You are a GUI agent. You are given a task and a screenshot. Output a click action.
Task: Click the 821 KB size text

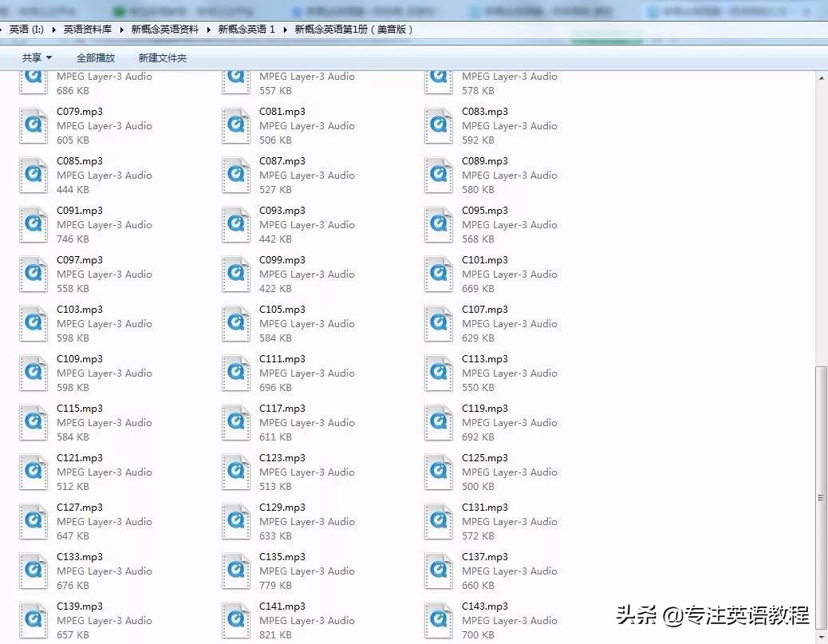tap(275, 634)
